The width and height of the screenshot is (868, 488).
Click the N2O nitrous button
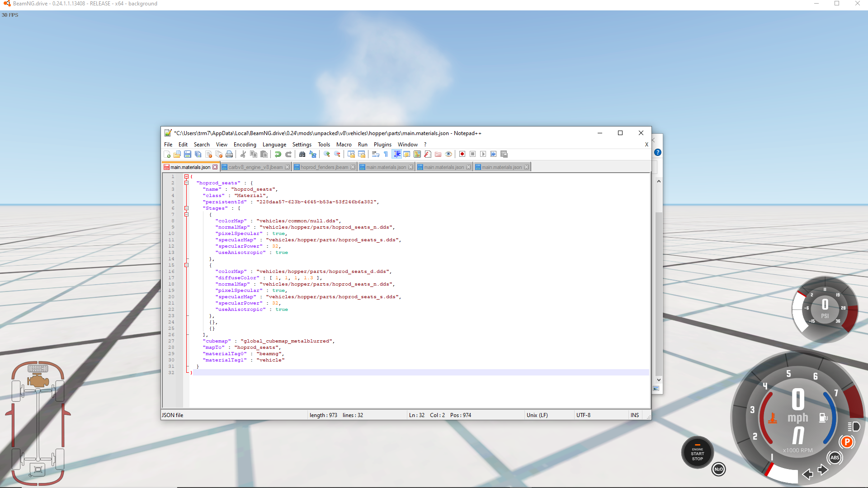(x=718, y=469)
